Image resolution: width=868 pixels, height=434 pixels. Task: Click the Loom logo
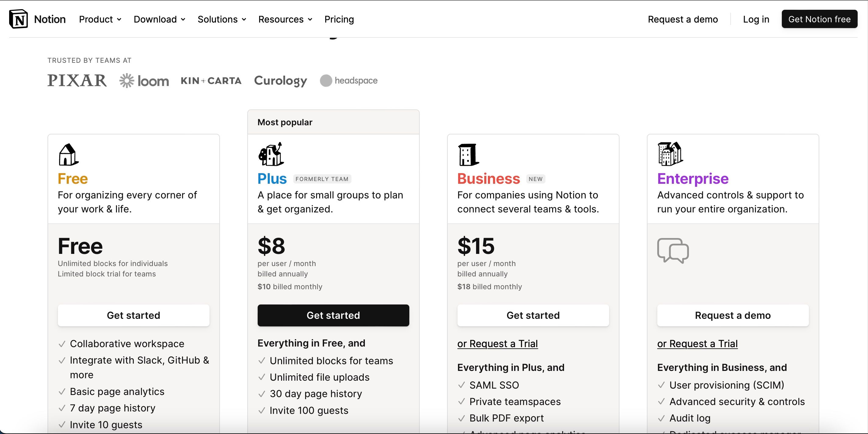pyautogui.click(x=144, y=81)
